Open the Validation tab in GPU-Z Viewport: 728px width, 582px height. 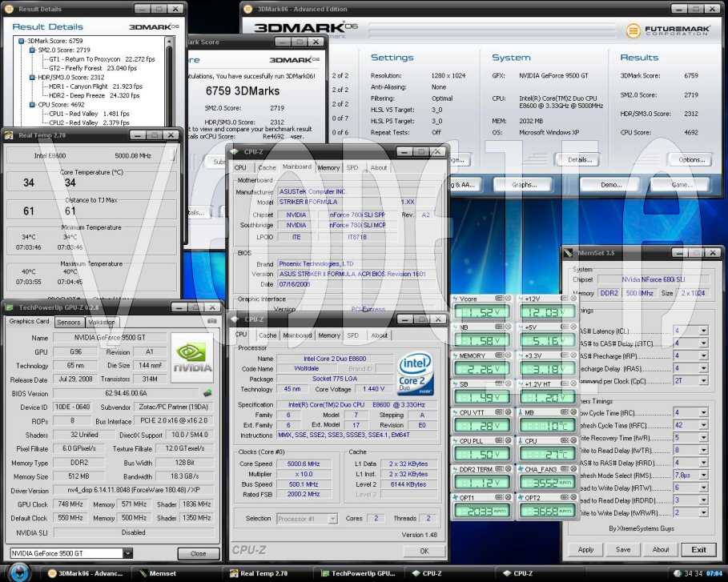point(103,322)
